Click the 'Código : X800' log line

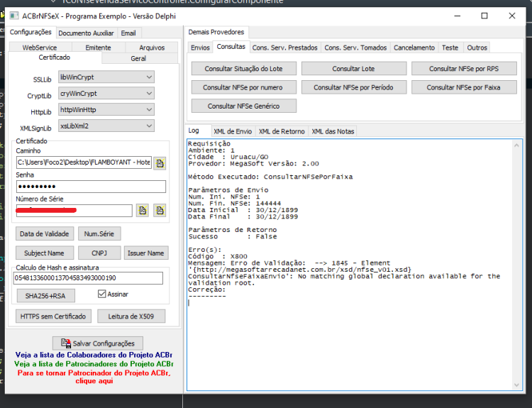tap(218, 256)
